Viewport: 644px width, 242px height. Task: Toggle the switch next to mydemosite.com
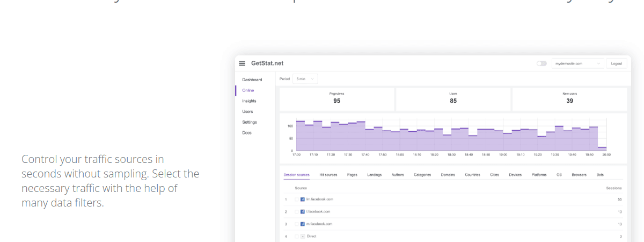(541, 63)
